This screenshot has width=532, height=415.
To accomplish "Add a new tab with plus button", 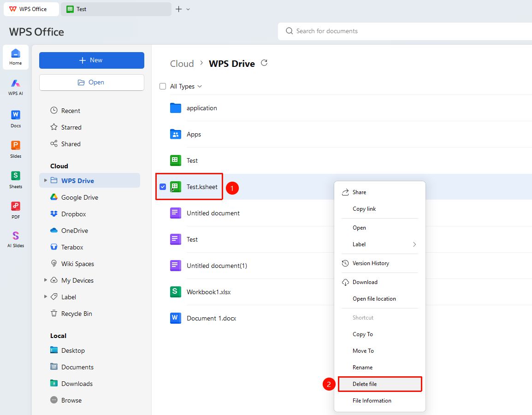I will [178, 9].
